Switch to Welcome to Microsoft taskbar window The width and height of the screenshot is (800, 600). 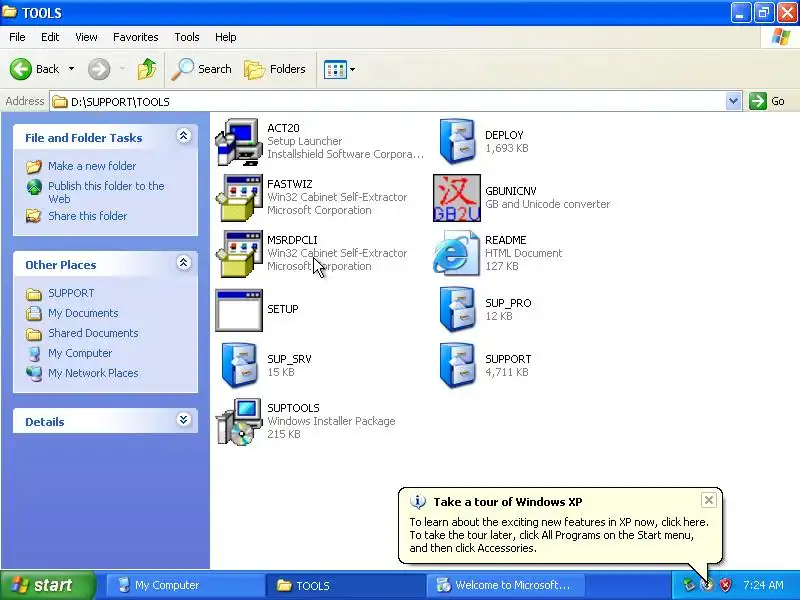(505, 585)
